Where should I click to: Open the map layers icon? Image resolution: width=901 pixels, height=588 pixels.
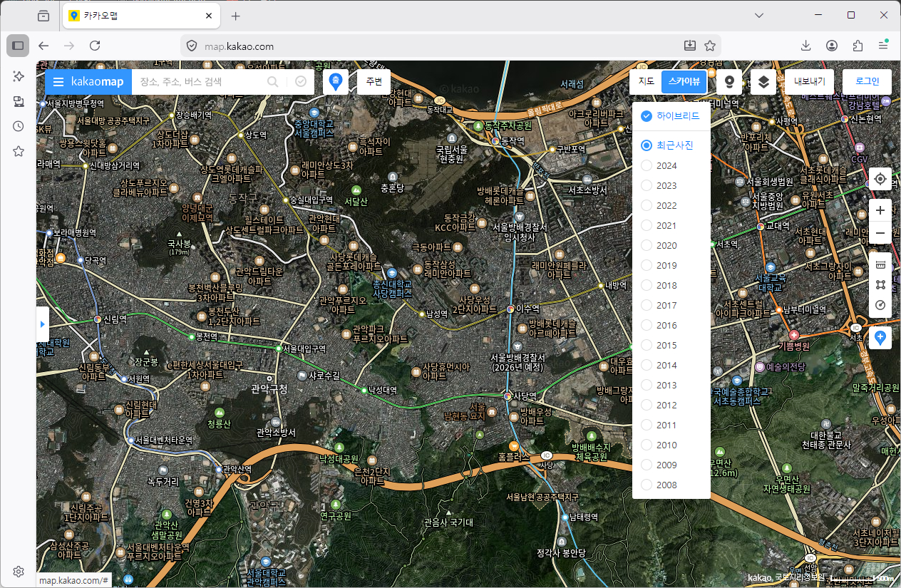pyautogui.click(x=763, y=82)
